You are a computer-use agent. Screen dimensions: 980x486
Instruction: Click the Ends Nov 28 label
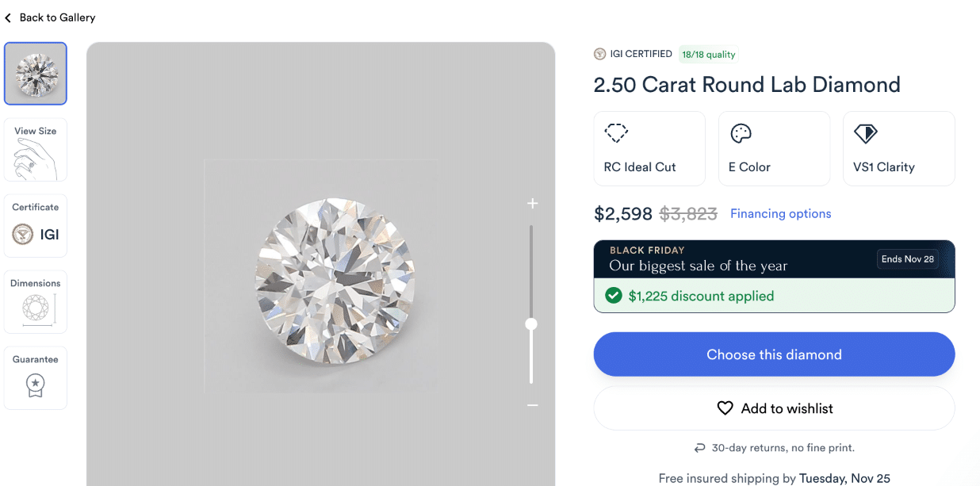pos(907,258)
